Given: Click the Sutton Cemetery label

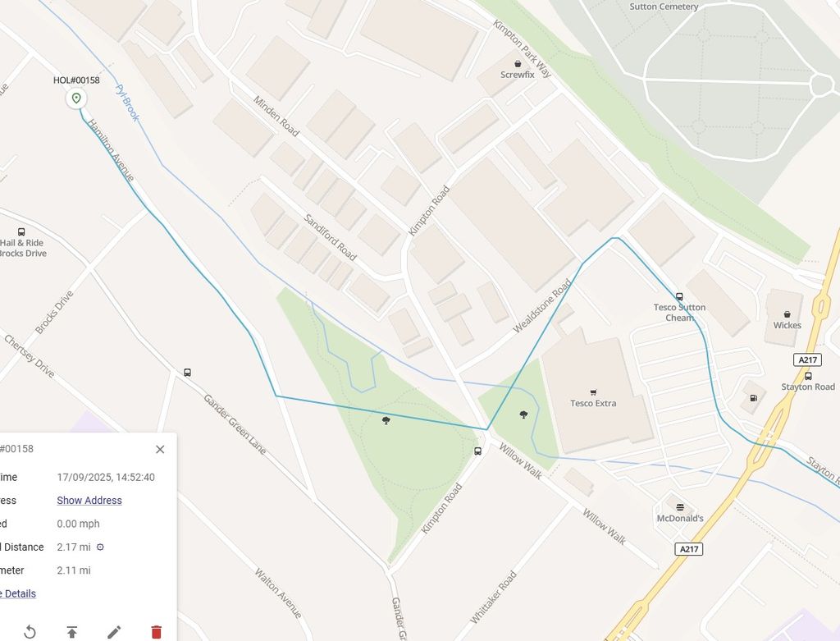Looking at the screenshot, I should point(664,7).
